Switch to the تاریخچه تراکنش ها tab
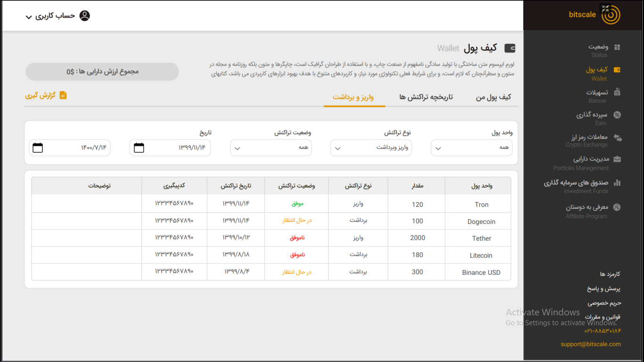Viewport: 644px width, 362px height. tap(426, 97)
